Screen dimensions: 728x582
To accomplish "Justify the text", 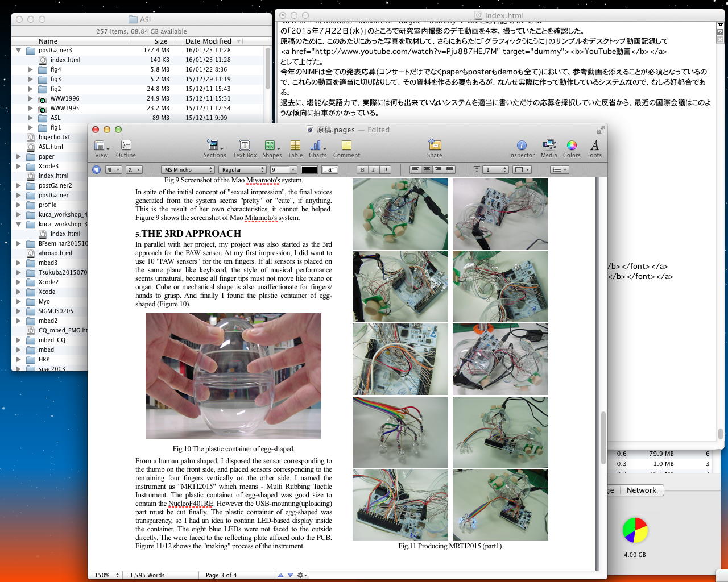I will pos(449,169).
